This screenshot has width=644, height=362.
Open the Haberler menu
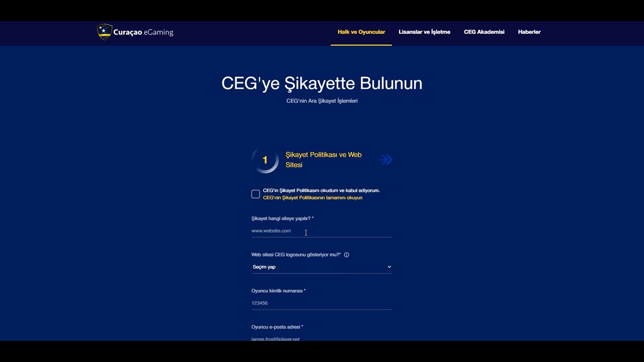529,32
